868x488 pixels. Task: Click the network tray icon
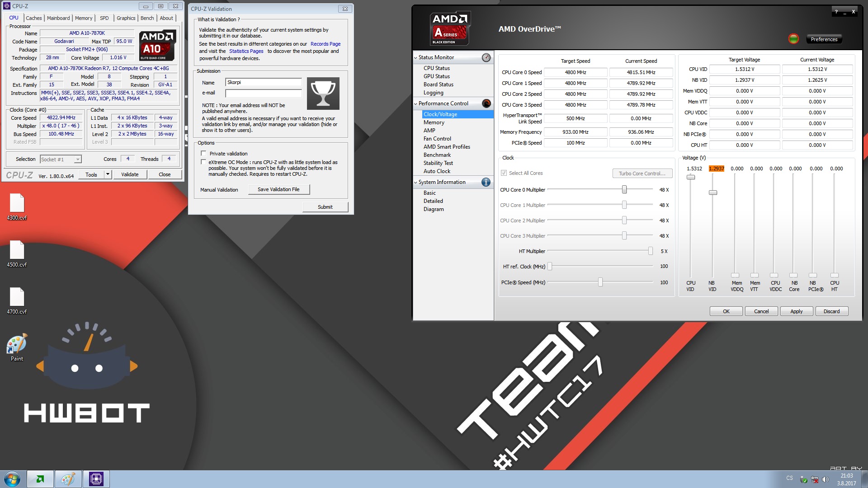tap(815, 479)
